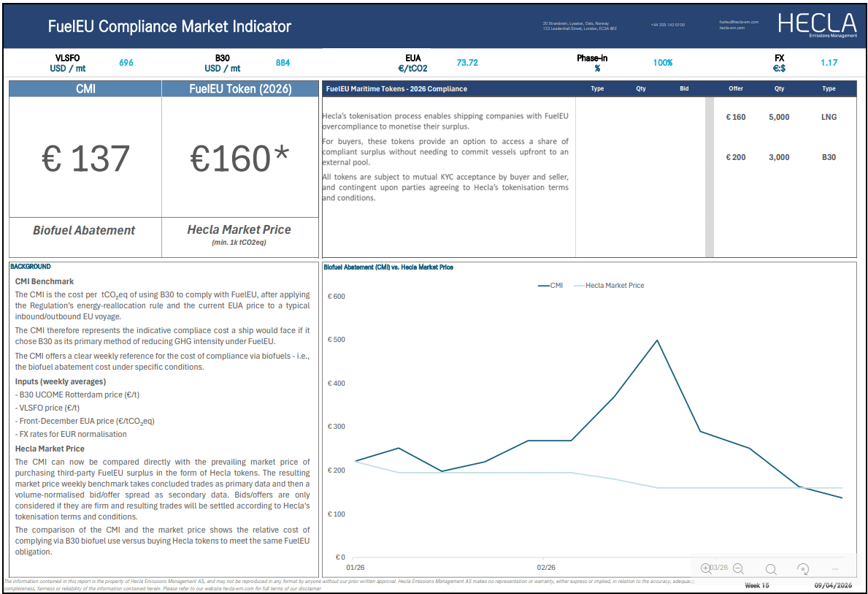Image resolution: width=868 pixels, height=594 pixels.
Task: Select the FuelEU Token (2026) header tile
Action: [x=240, y=88]
